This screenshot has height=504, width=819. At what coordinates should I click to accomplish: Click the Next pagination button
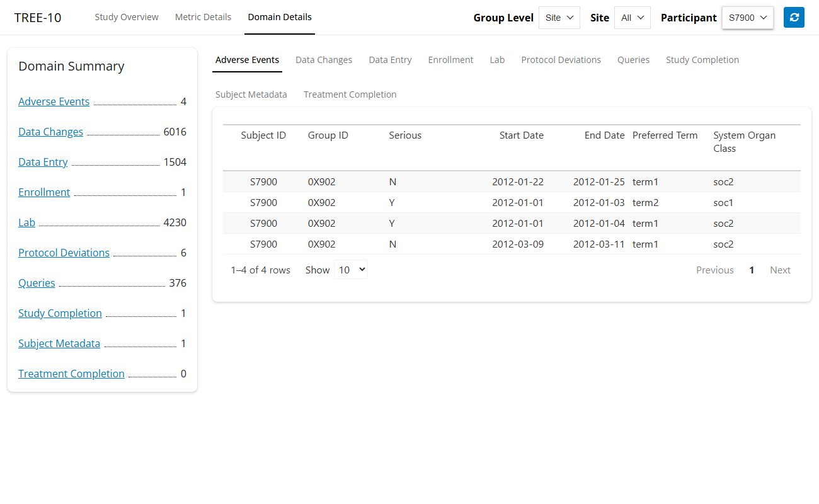780,270
